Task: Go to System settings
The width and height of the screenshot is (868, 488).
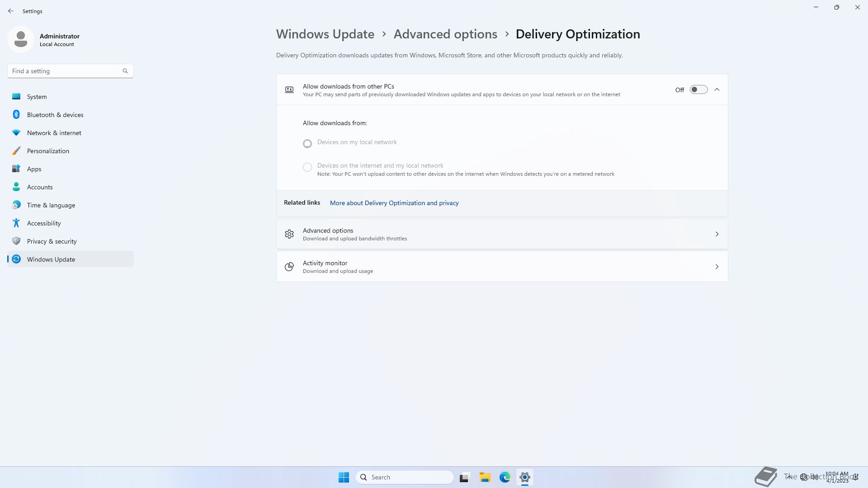Action: pyautogui.click(x=71, y=97)
